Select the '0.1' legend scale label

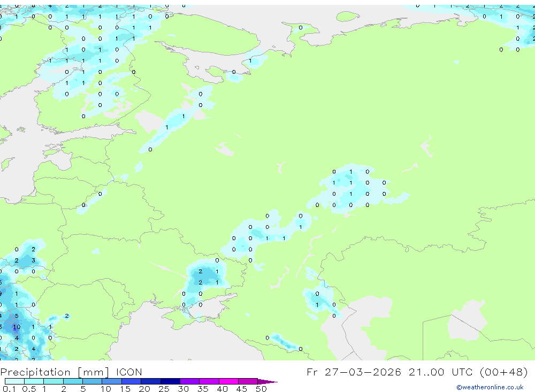coord(9,389)
